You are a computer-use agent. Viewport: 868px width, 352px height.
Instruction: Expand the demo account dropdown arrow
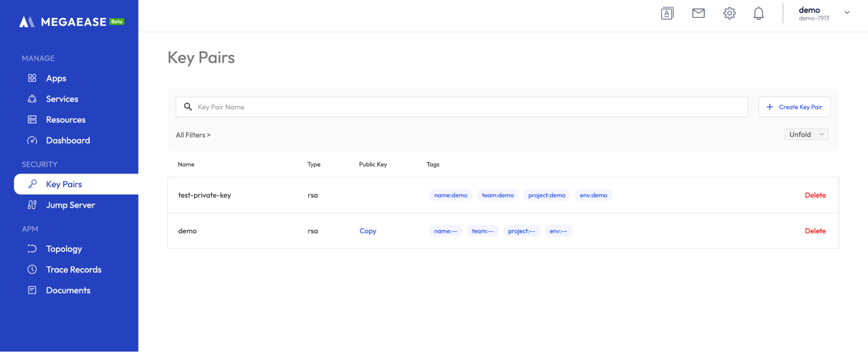point(847,13)
